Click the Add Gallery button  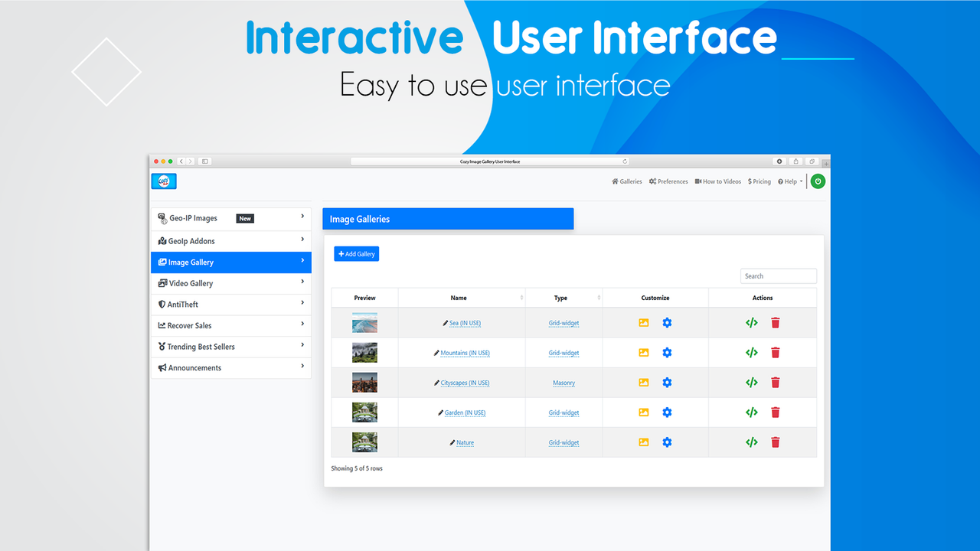pos(355,253)
